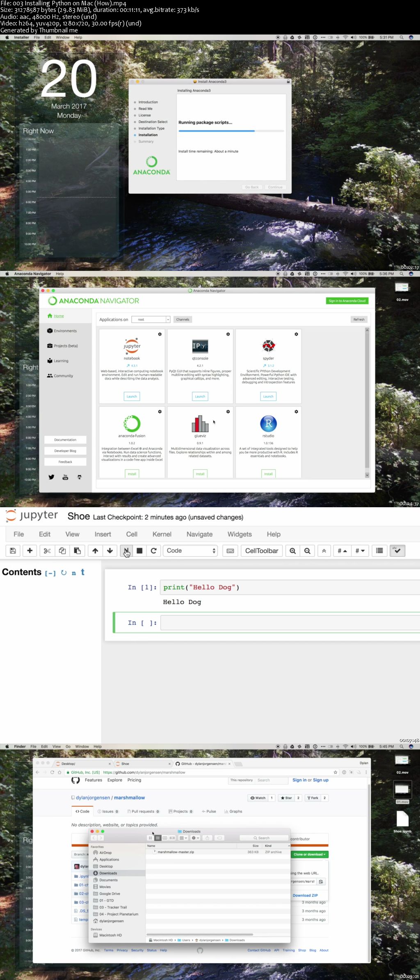Click the Anaconda Navigator vertical scrollbar
Viewport: 420px width, 980px height.
coord(367,403)
